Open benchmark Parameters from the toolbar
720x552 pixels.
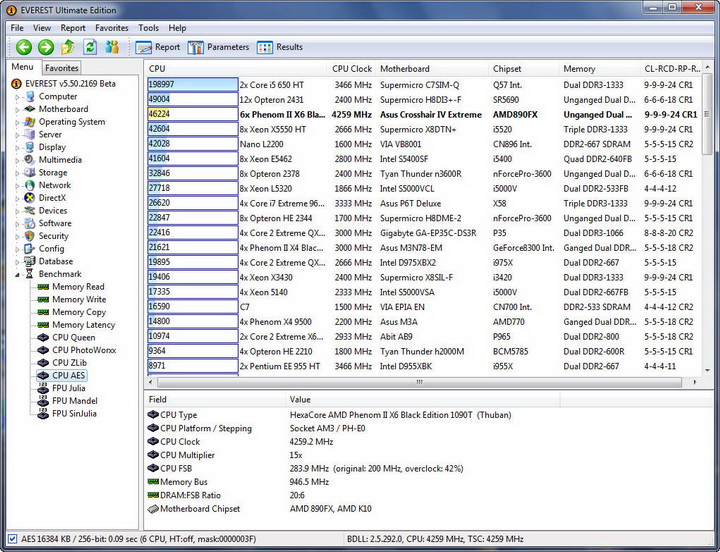[218, 47]
